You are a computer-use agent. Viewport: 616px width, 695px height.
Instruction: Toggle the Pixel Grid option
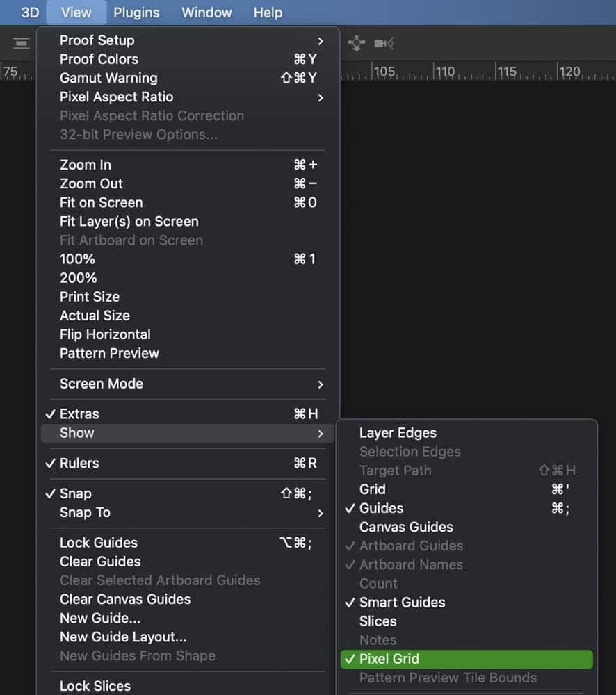coord(467,659)
